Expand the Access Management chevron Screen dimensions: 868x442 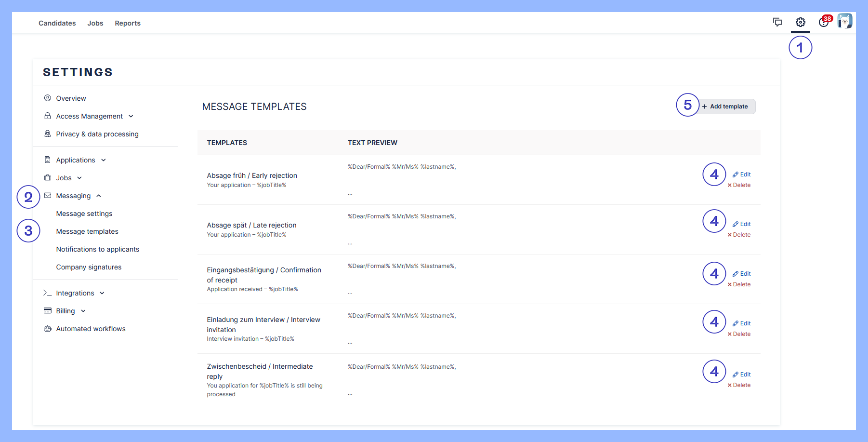click(131, 116)
